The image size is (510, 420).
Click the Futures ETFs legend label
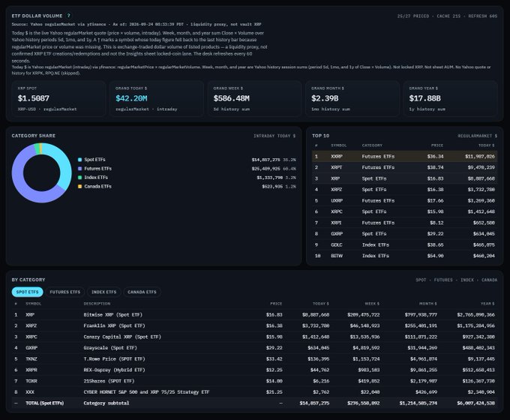point(98,169)
